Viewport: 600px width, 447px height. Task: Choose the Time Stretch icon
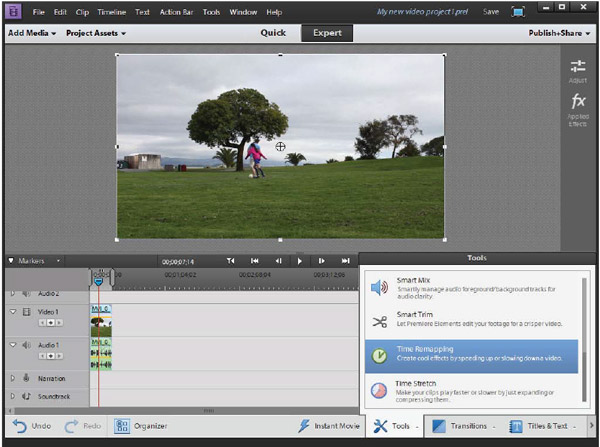click(379, 391)
